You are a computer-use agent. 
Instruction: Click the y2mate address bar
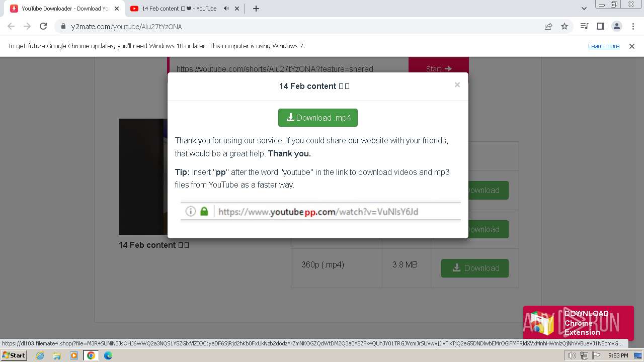[302, 26]
